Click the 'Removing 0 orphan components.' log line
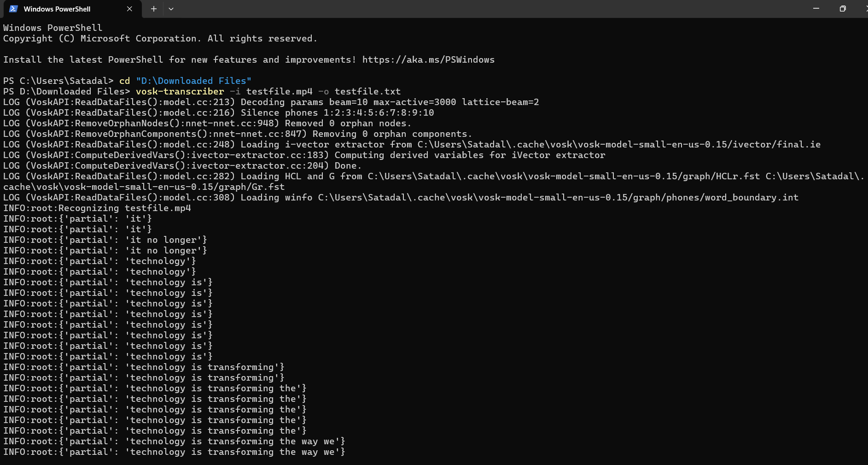868x465 pixels. tap(238, 134)
